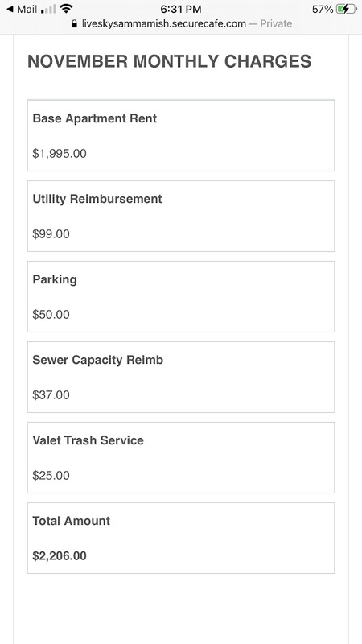This screenshot has width=362, height=644.
Task: Tap the 57% battery percentage
Action: (x=323, y=9)
